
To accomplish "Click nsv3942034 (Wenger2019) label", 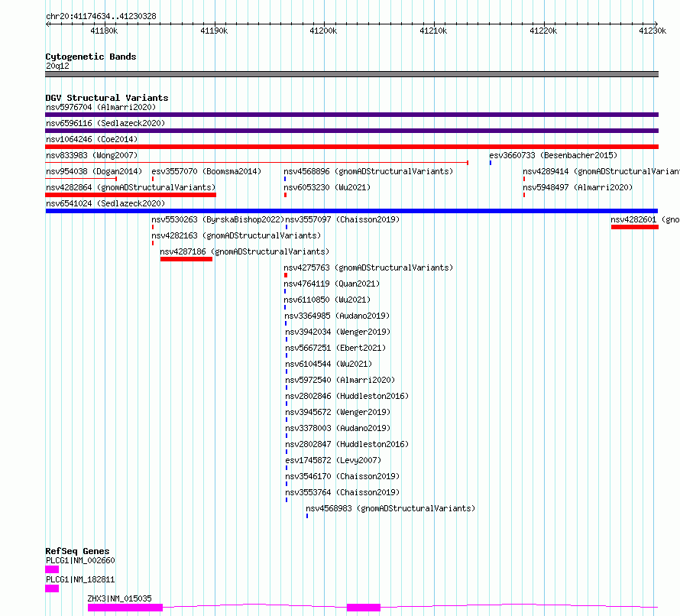I will pyautogui.click(x=338, y=332).
